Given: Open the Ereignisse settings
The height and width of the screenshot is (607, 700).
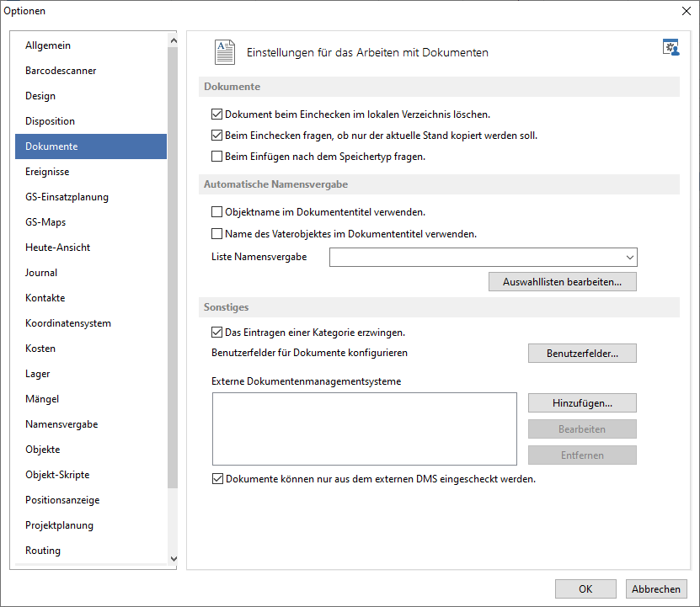Looking at the screenshot, I should pos(91,172).
